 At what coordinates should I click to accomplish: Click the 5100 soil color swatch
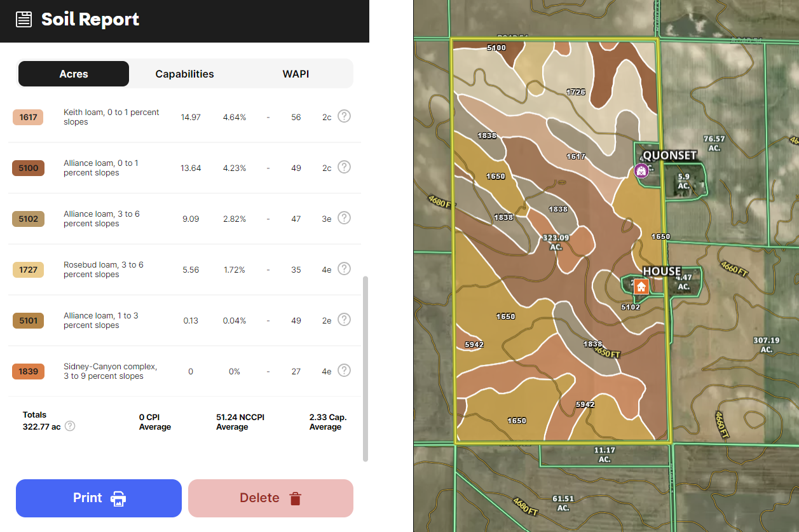[28, 168]
